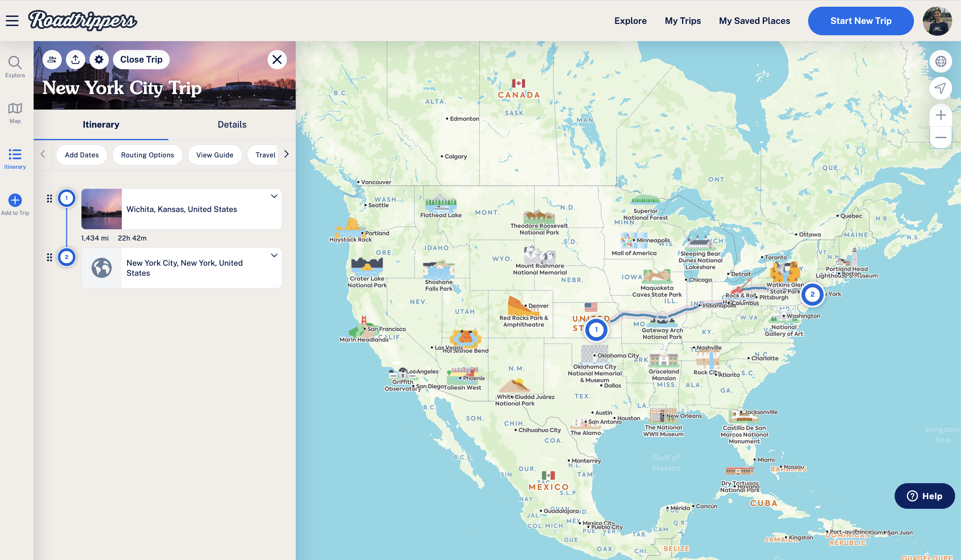This screenshot has height=560, width=961.
Task: Open the hamburger menu
Action: 12,21
